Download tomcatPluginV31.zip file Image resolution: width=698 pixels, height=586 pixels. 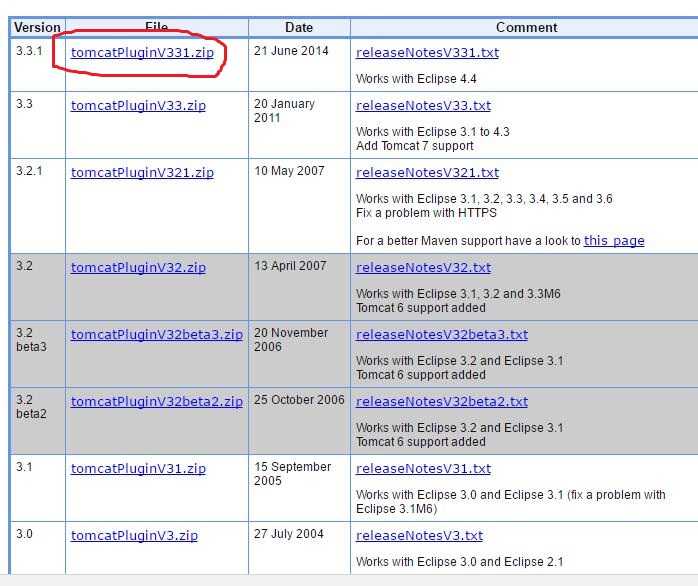pyautogui.click(x=138, y=468)
